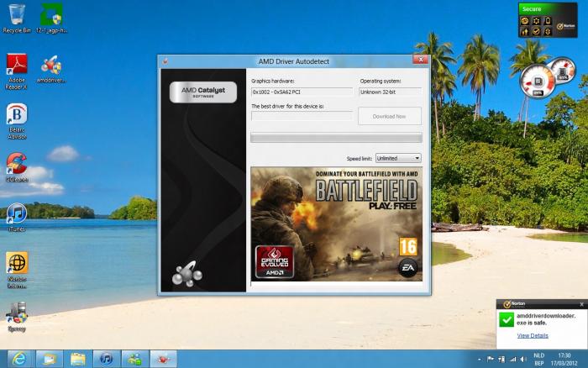This screenshot has height=368, width=588.
Task: Click the memory usage meter gadget dial
Action: tap(563, 70)
